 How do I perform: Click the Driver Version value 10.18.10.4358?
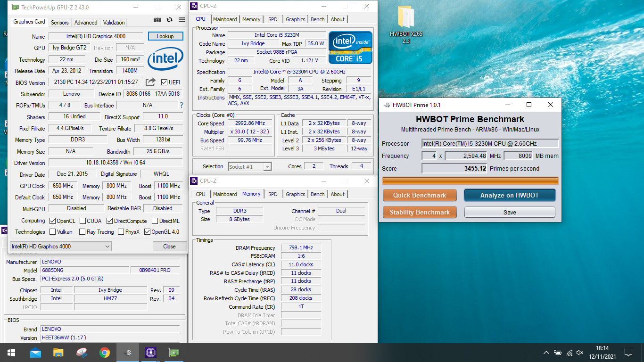[x=116, y=163]
